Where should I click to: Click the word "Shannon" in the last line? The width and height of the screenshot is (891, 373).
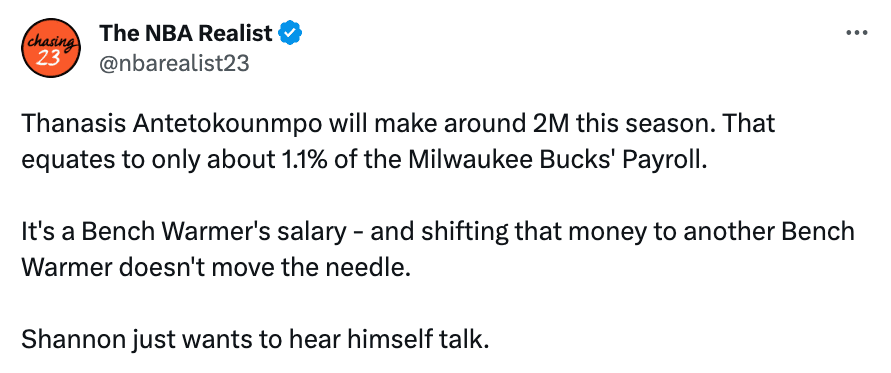pyautogui.click(x=74, y=340)
